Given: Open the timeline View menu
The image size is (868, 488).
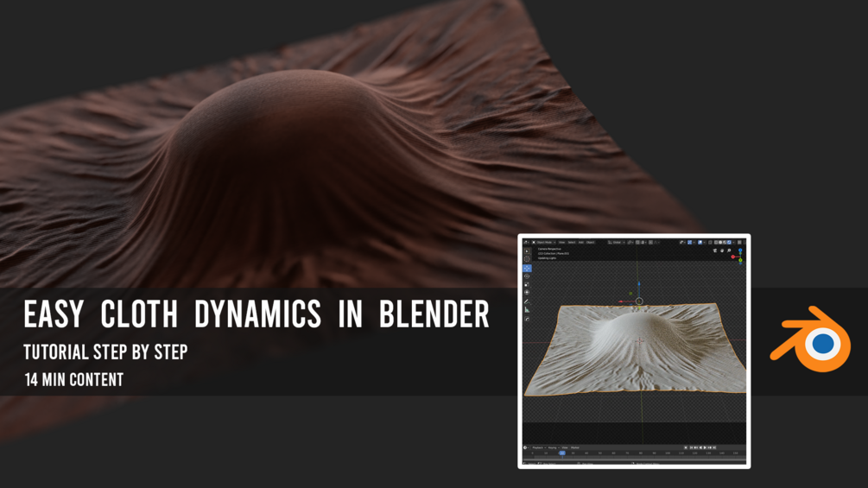Looking at the screenshot, I should pyautogui.click(x=565, y=447).
